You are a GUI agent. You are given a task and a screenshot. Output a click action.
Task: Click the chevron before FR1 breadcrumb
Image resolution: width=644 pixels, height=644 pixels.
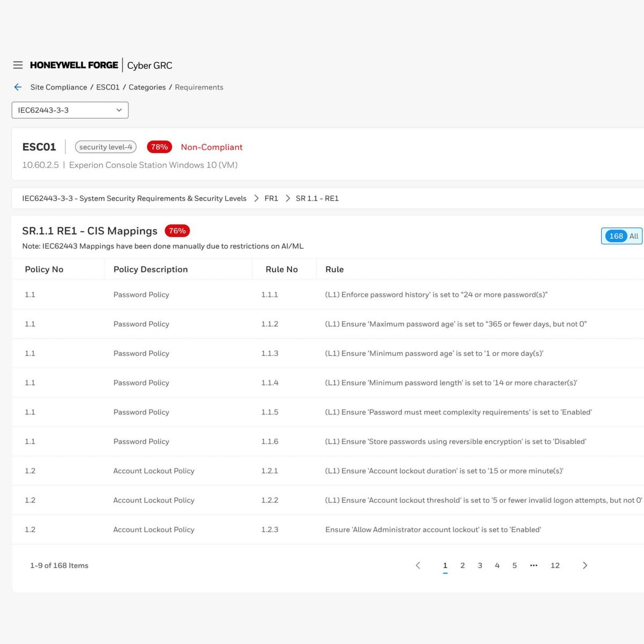pos(257,198)
